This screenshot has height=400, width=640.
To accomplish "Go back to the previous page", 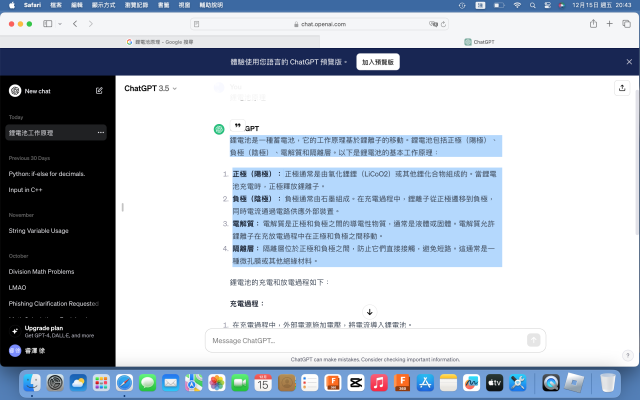I will click(x=75, y=24).
